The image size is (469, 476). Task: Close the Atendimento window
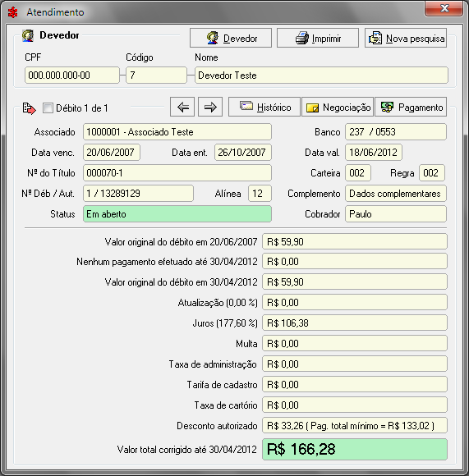pos(444,8)
